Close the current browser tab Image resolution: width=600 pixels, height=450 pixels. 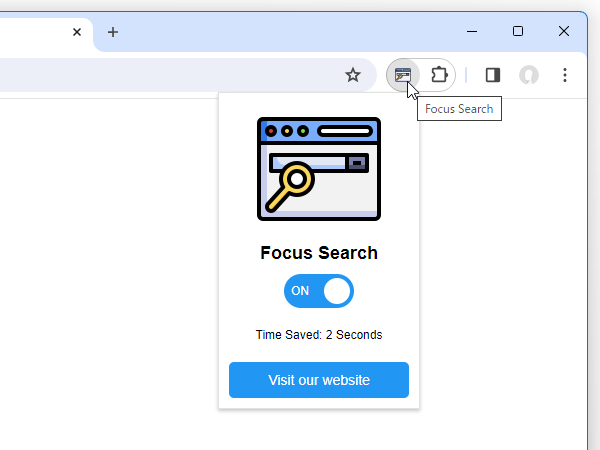[77, 32]
